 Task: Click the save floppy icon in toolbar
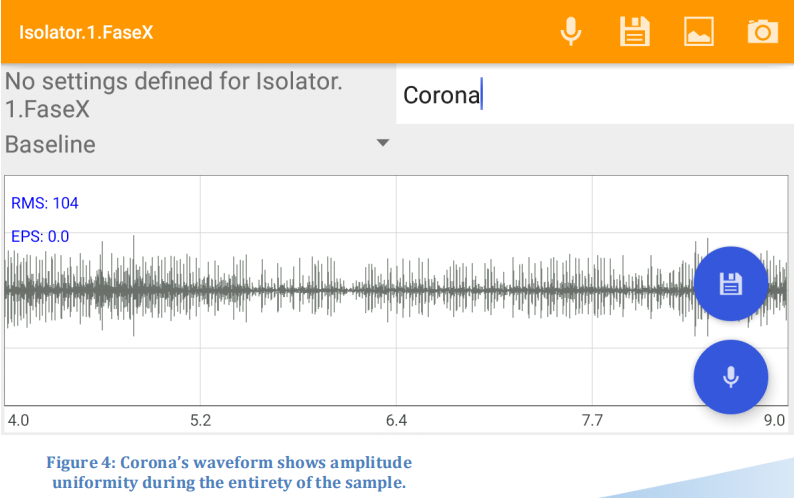[634, 31]
